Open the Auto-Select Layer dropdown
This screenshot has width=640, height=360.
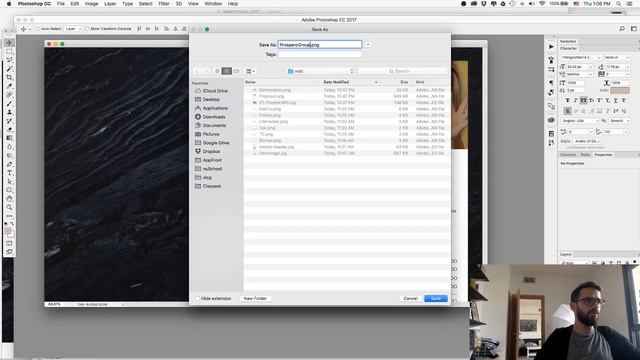pos(73,29)
